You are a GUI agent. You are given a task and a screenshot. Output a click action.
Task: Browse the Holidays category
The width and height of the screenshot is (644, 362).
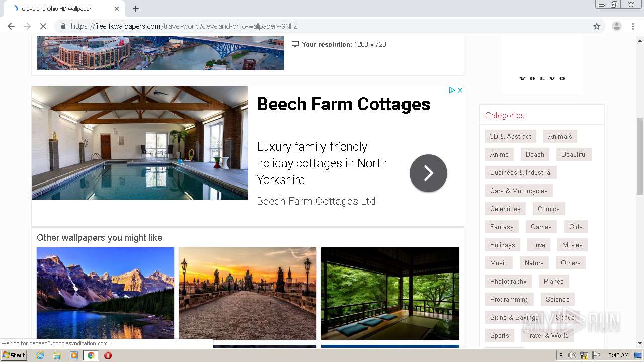(x=503, y=245)
